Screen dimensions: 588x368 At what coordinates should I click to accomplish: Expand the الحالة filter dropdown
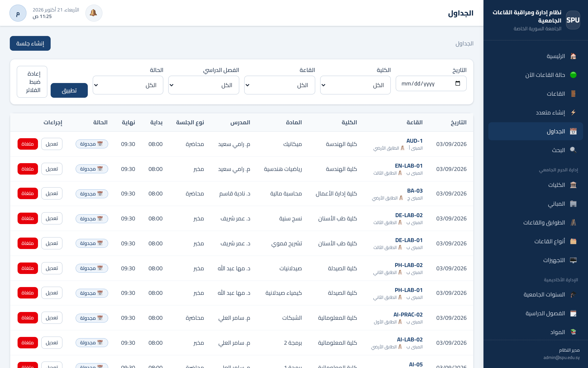[128, 85]
